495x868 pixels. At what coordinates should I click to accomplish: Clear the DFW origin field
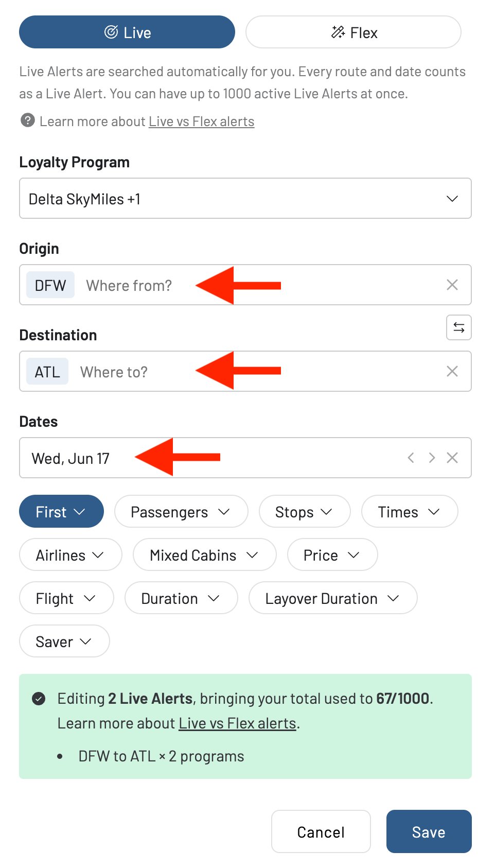pyautogui.click(x=452, y=285)
